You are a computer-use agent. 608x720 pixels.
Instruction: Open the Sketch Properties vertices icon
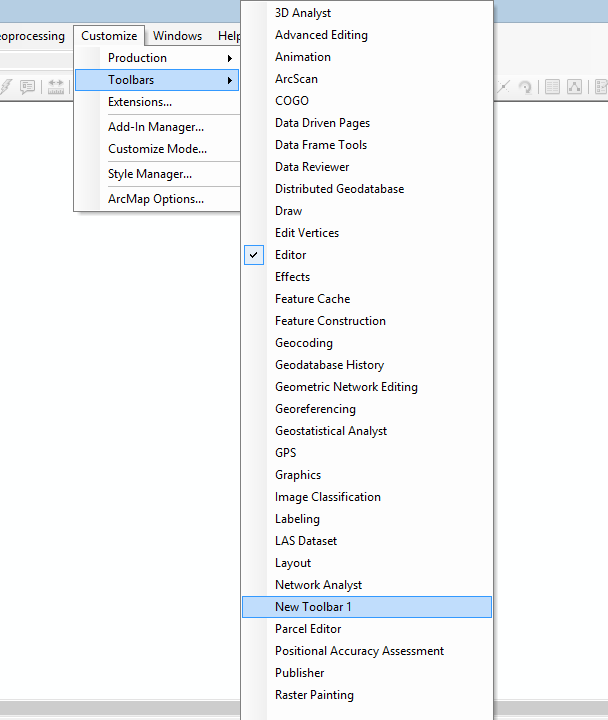click(x=574, y=86)
